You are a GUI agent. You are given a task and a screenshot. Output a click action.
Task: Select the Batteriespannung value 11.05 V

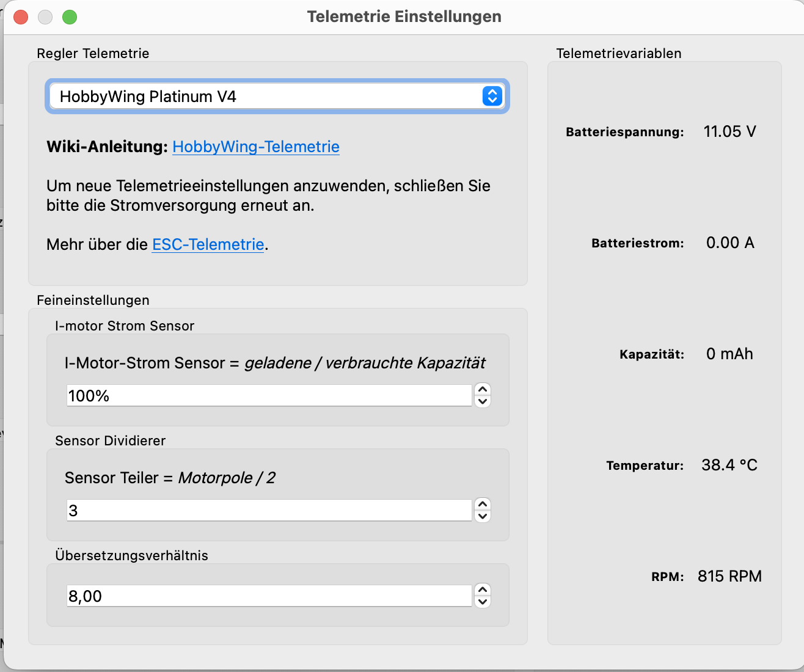pos(729,131)
